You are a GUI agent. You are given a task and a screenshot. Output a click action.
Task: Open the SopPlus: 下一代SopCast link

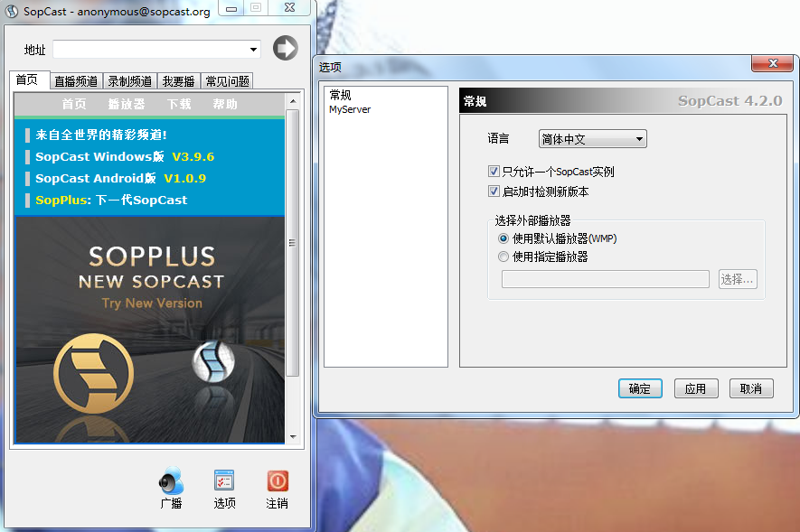point(111,200)
